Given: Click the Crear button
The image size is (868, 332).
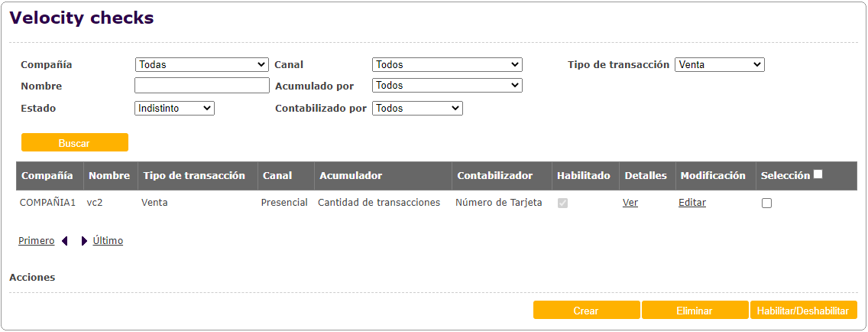Looking at the screenshot, I should (x=586, y=311).
